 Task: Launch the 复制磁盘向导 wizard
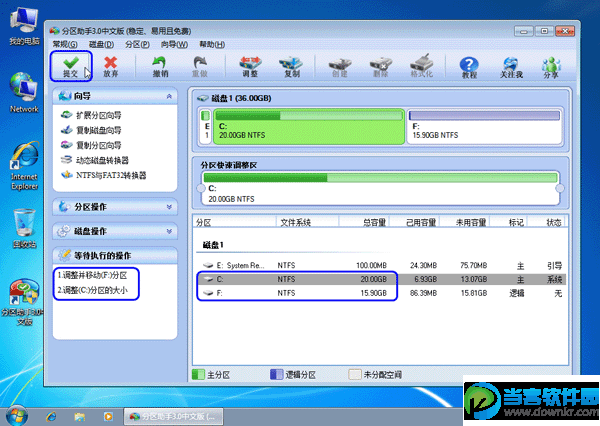click(91, 130)
